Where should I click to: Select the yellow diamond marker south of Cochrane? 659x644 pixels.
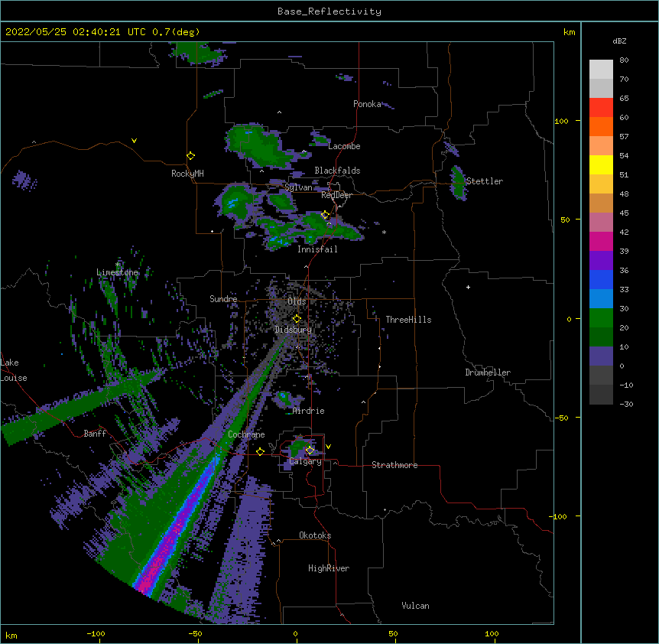[260, 451]
